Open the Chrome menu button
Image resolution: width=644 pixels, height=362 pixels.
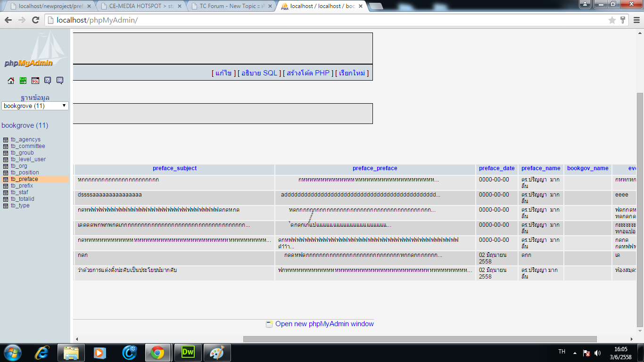[636, 20]
